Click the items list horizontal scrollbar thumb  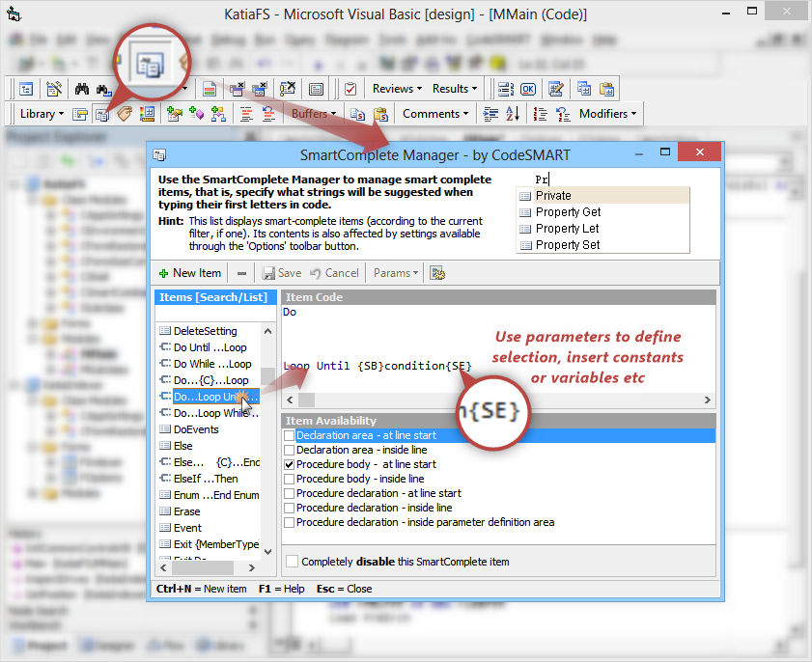pyautogui.click(x=203, y=567)
